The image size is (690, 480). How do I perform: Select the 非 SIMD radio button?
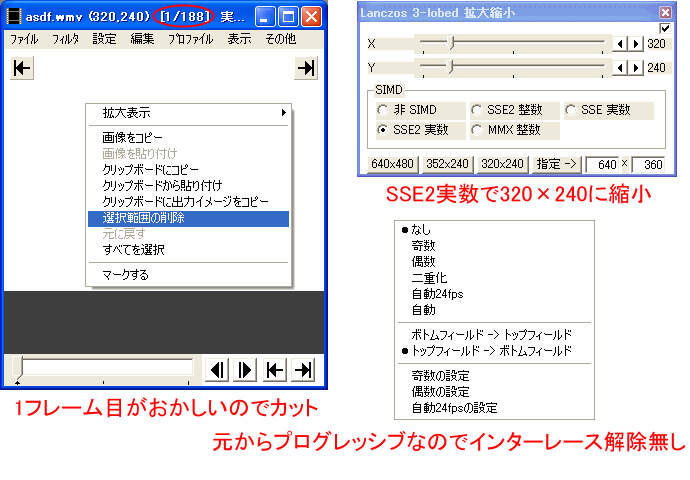(x=382, y=109)
